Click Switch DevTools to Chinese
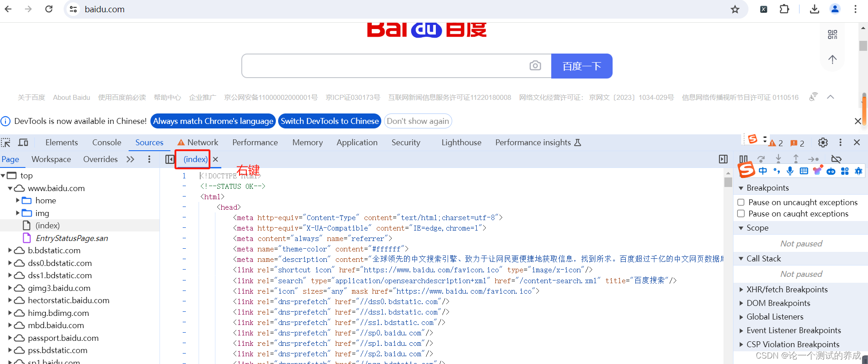 330,121
